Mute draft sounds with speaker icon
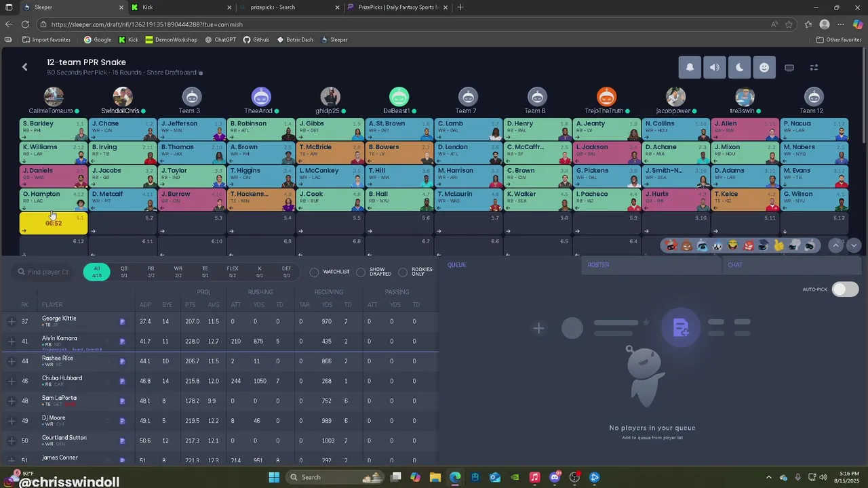868x488 pixels. (715, 67)
